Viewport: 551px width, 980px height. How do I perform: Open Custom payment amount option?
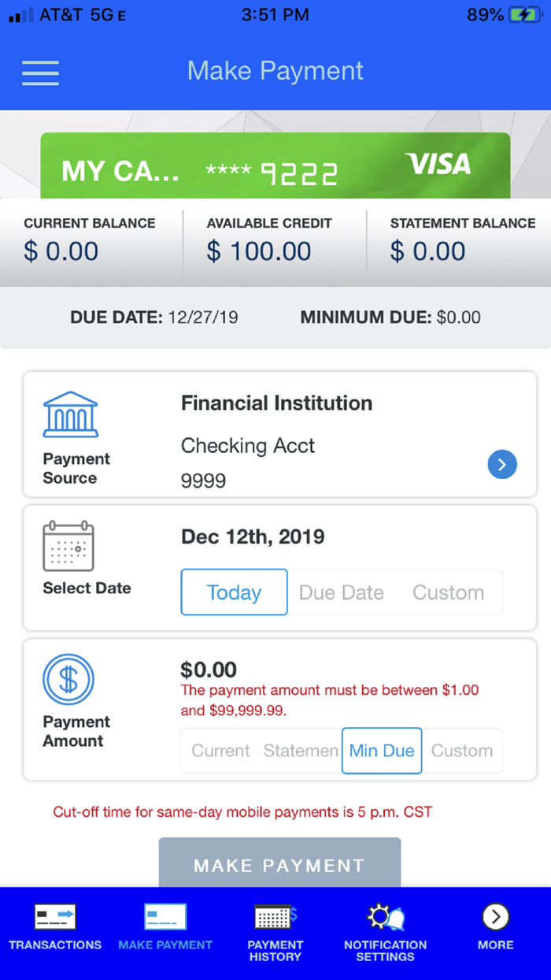click(x=462, y=751)
